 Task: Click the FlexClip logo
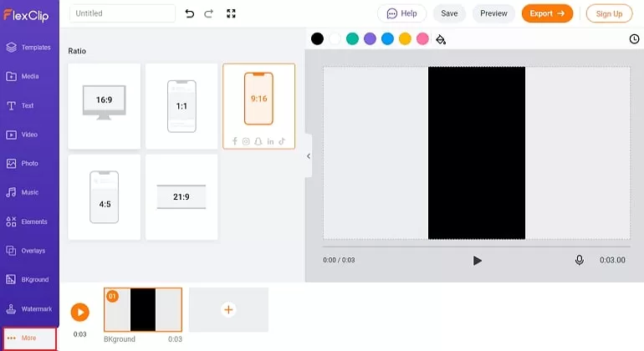(26, 16)
